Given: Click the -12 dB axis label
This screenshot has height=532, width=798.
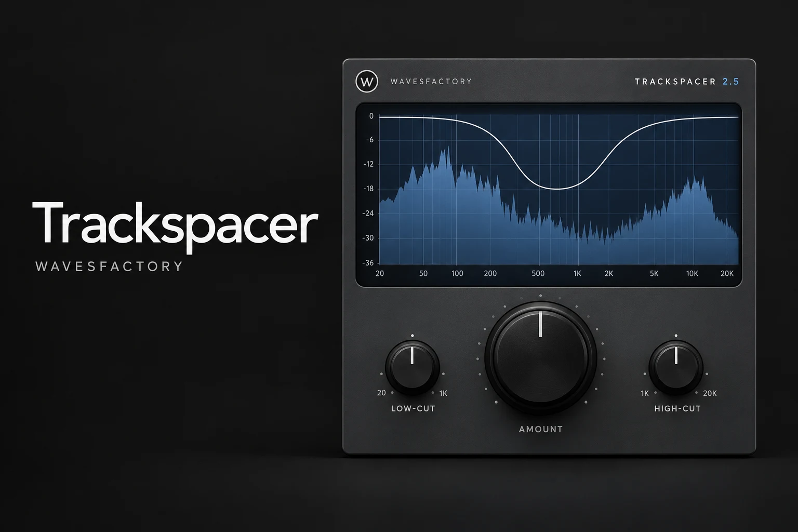Looking at the screenshot, I should pyautogui.click(x=368, y=164).
